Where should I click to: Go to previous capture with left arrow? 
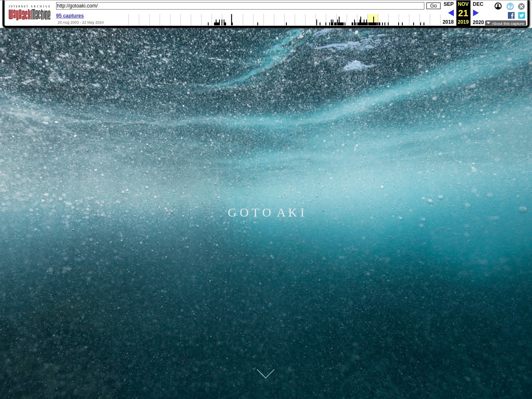451,13
